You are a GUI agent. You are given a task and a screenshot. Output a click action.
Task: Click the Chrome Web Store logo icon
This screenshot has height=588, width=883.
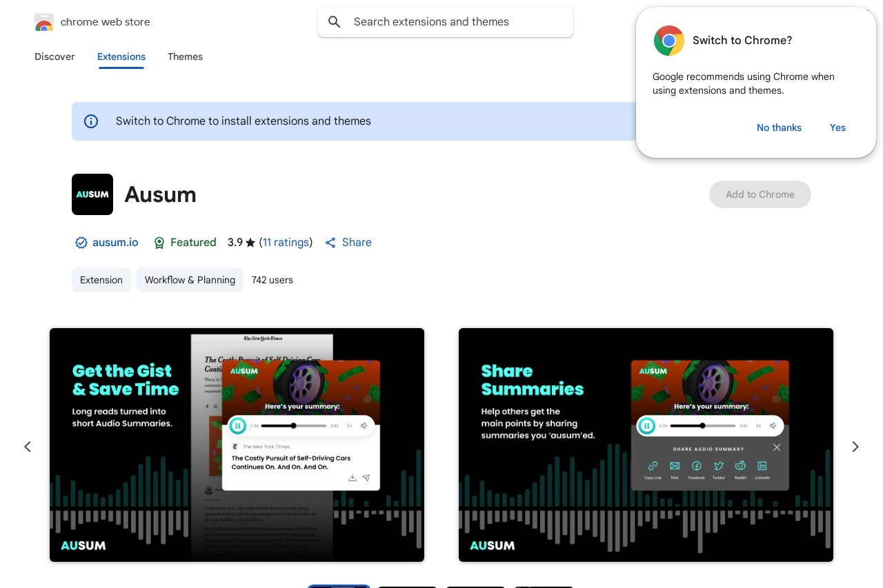[x=43, y=22]
